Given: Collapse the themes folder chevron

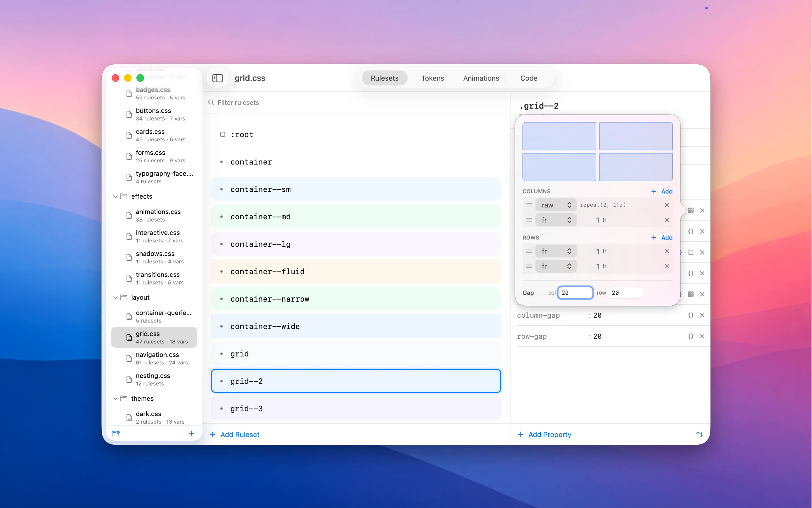Looking at the screenshot, I should click(115, 399).
